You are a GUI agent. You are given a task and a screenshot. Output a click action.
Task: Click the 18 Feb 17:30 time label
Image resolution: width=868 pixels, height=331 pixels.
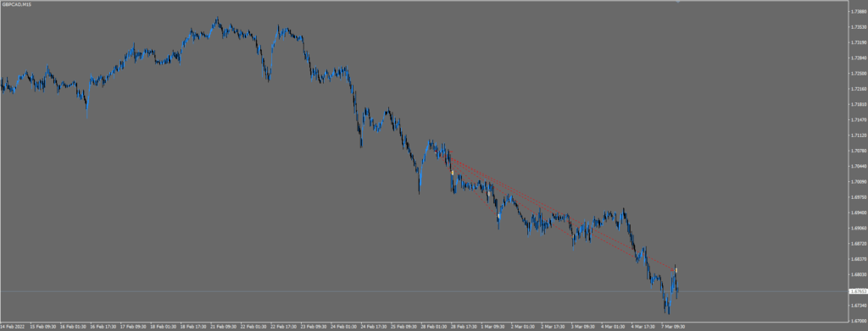click(192, 326)
